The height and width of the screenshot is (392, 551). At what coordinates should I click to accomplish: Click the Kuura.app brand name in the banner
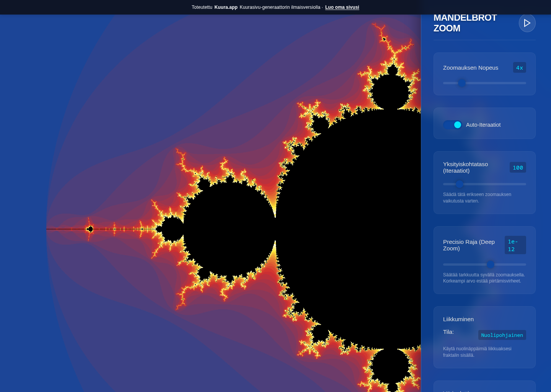(x=226, y=7)
